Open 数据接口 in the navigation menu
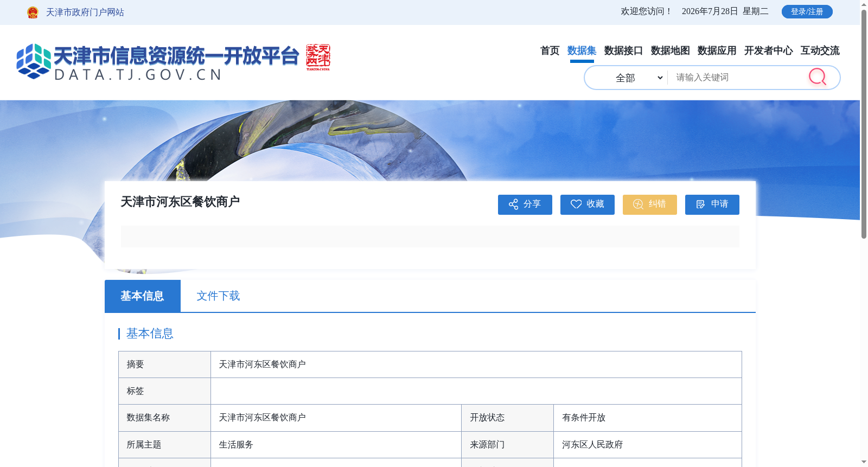Image resolution: width=868 pixels, height=467 pixels. pyautogui.click(x=623, y=50)
